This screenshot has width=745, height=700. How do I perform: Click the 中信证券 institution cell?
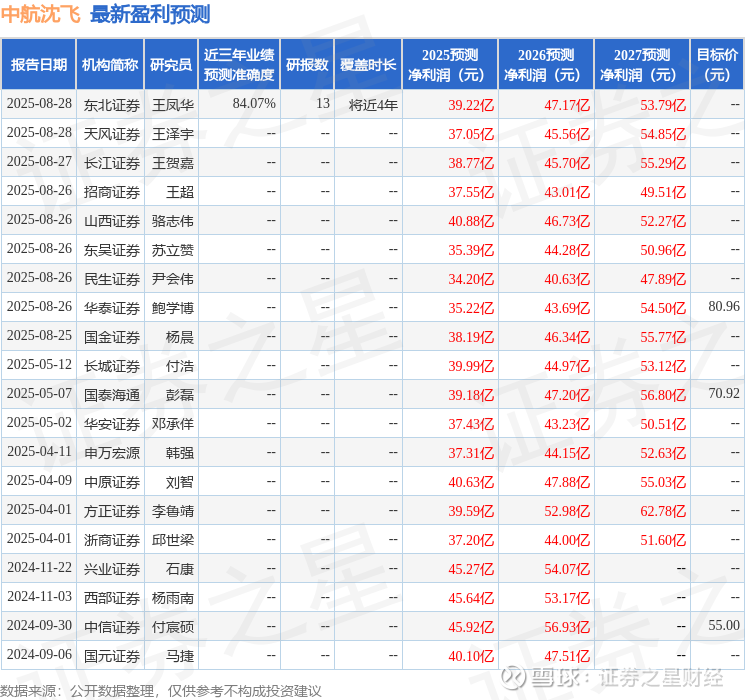click(112, 627)
